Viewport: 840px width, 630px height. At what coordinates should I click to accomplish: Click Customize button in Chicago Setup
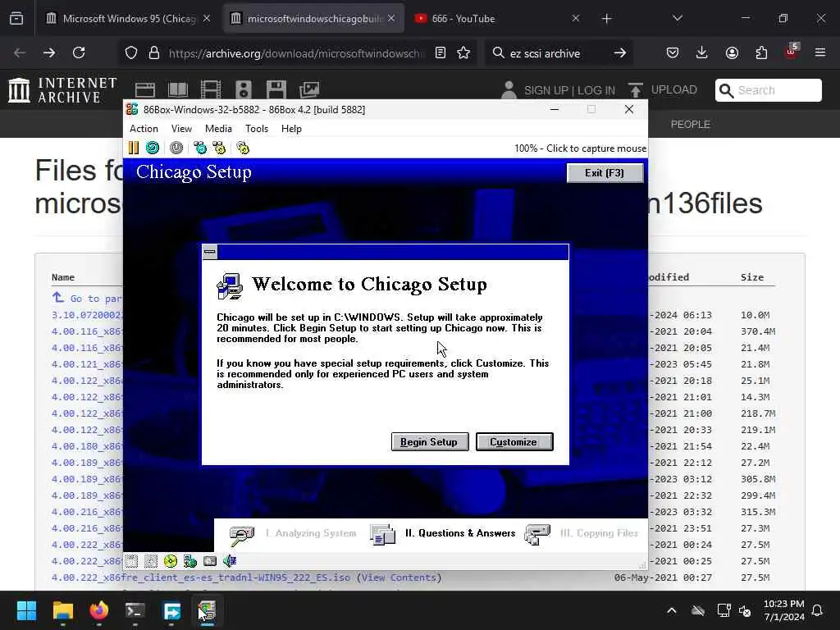click(514, 442)
